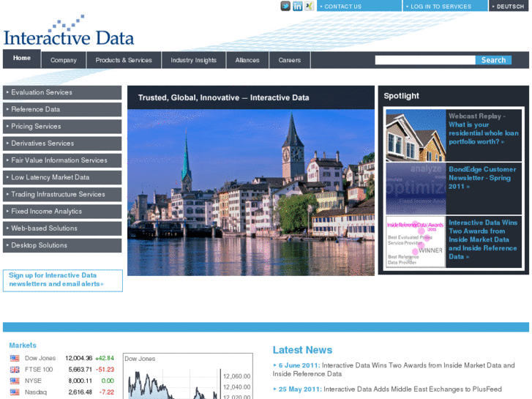Expand Pricing Services in sidebar

pyautogui.click(x=62, y=127)
